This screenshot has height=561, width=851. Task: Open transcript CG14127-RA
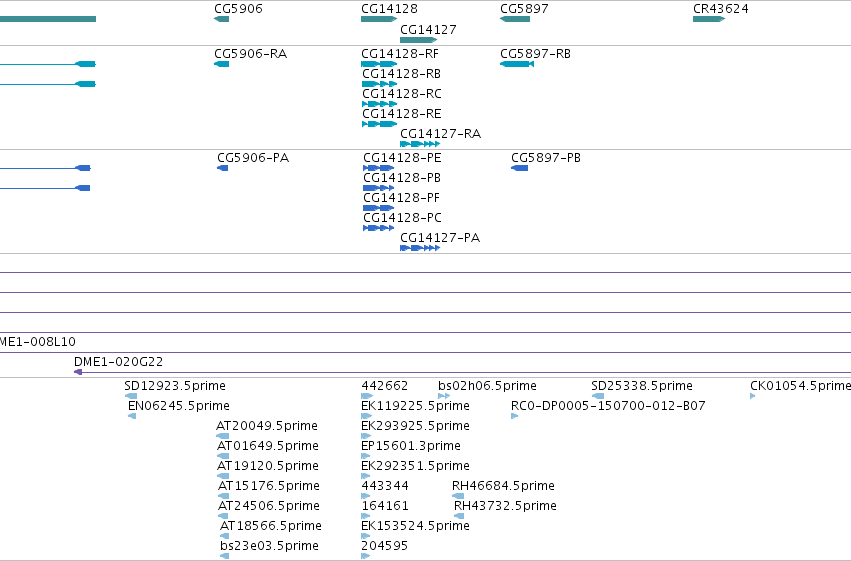(441, 134)
